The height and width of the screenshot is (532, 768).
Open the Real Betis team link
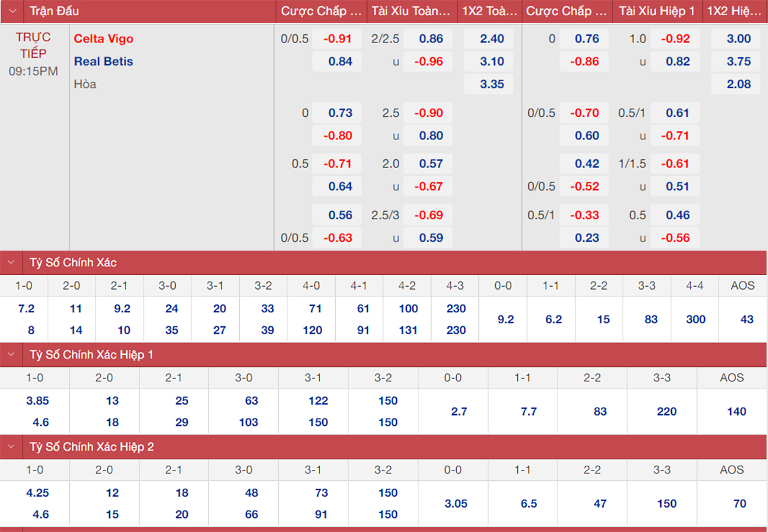104,62
